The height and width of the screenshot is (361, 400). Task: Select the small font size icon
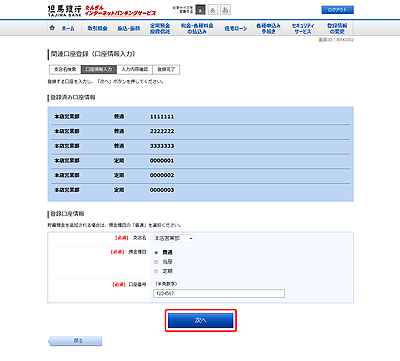(200, 10)
